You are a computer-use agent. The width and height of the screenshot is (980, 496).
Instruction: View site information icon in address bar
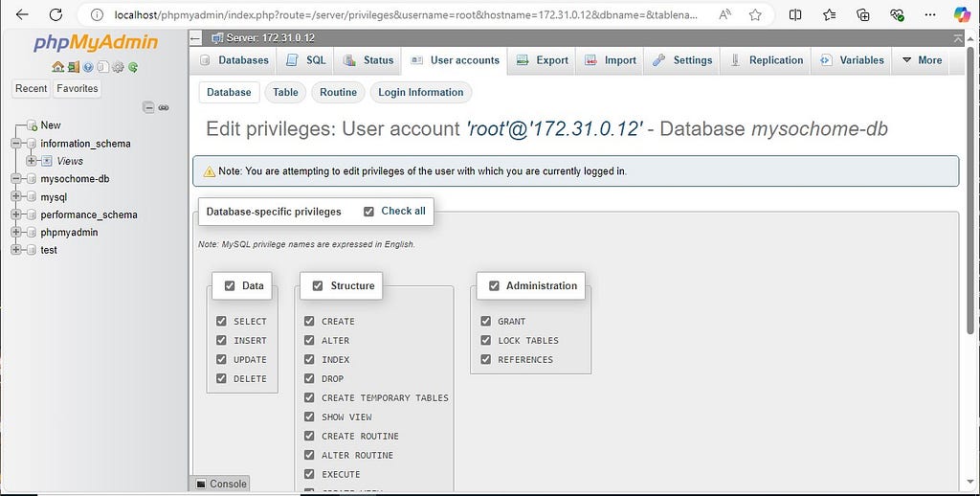coord(97,14)
